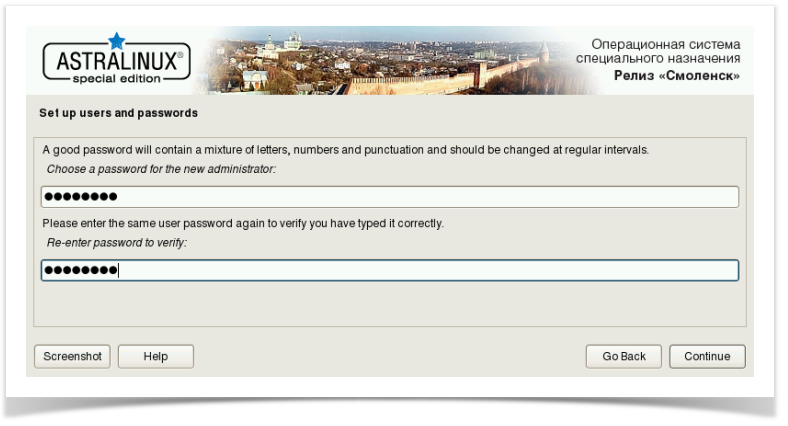Go Back to the previous installer step
This screenshot has height=426, width=788.
pyautogui.click(x=624, y=356)
